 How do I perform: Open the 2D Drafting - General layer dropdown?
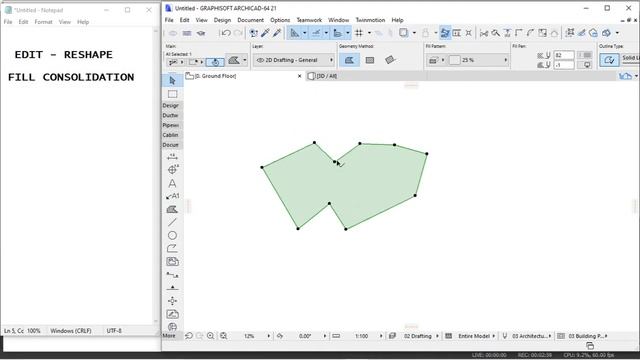tap(293, 60)
